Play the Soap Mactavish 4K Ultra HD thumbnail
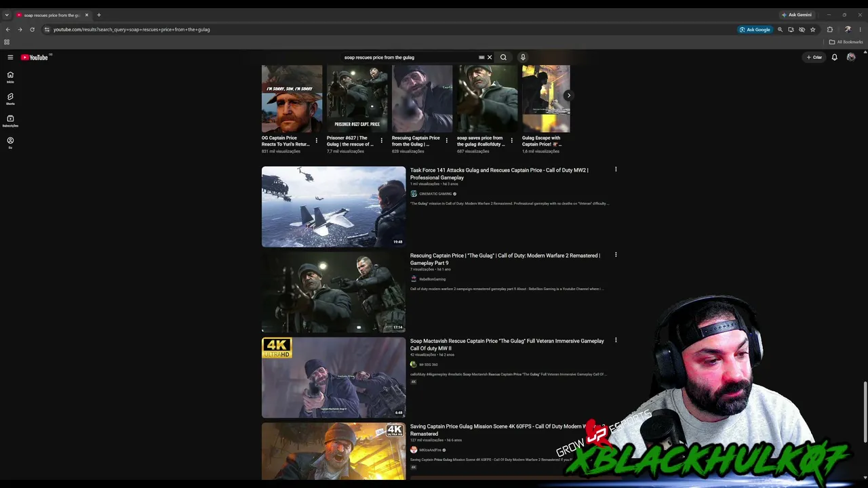This screenshot has height=488, width=868. point(334,378)
